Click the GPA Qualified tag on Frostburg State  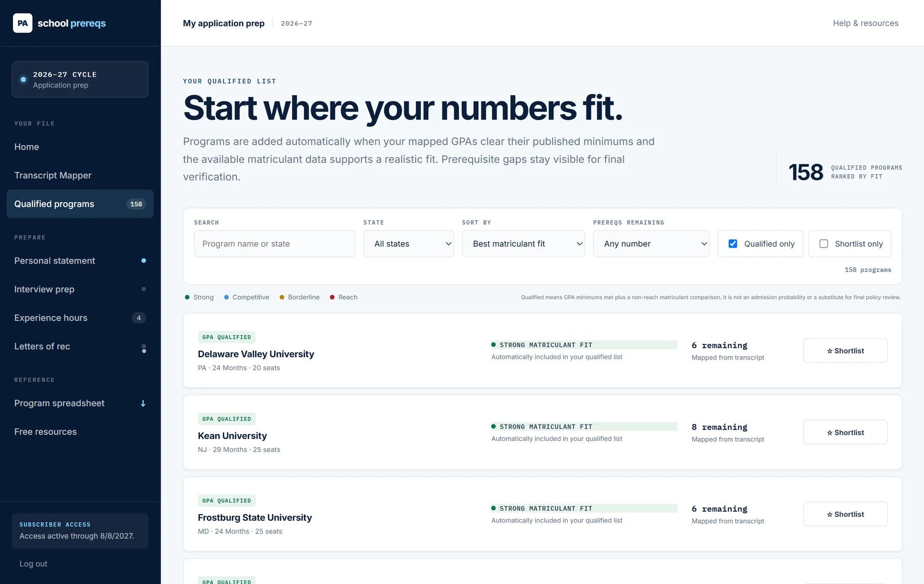(226, 501)
